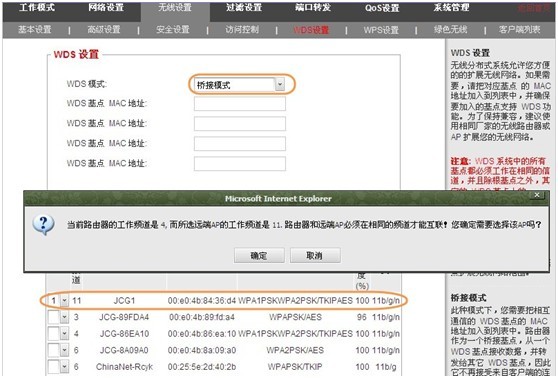The height and width of the screenshot is (378, 558).
Task: Click the signal value 96
Action: tap(362, 317)
